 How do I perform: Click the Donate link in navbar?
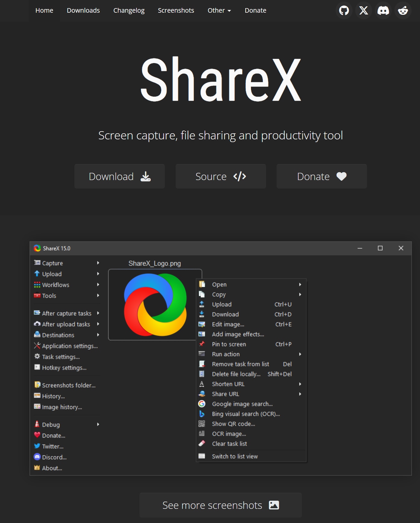click(x=255, y=11)
